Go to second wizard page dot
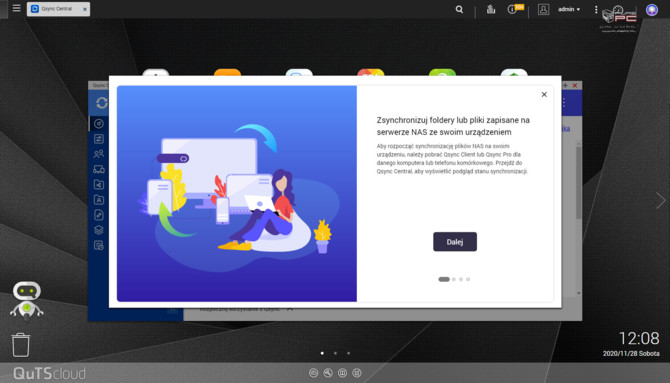Image resolution: width=670 pixels, height=383 pixels. tap(454, 279)
